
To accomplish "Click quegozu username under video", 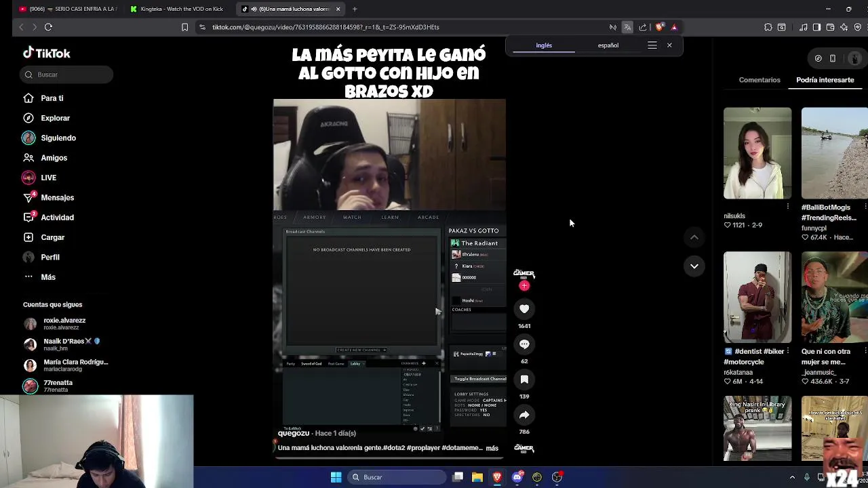I will (293, 433).
